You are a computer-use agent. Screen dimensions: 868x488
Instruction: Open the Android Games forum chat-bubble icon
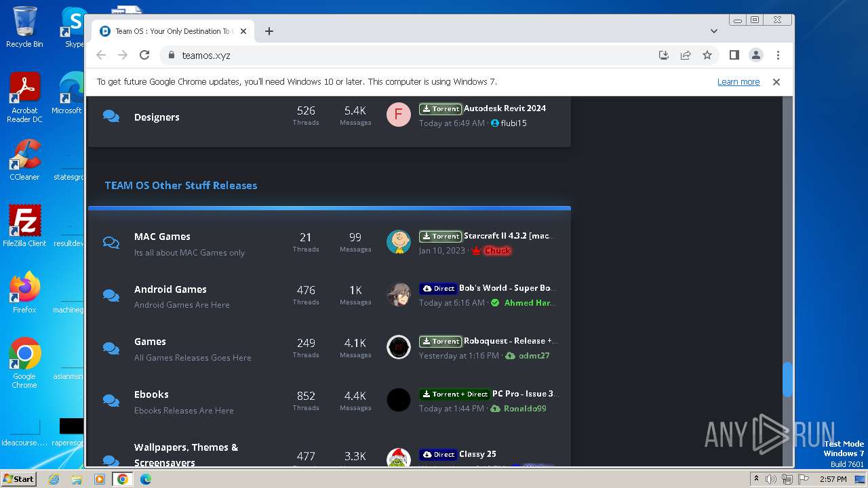(111, 296)
